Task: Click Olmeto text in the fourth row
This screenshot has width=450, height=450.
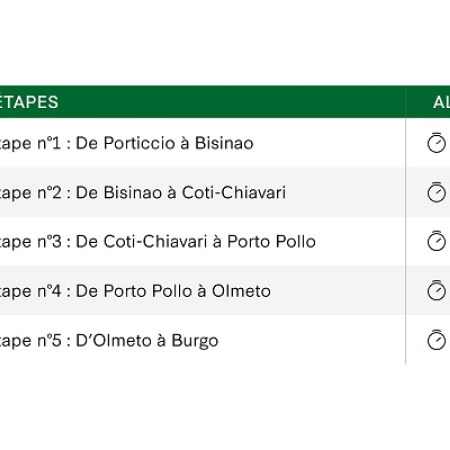Action: click(241, 291)
